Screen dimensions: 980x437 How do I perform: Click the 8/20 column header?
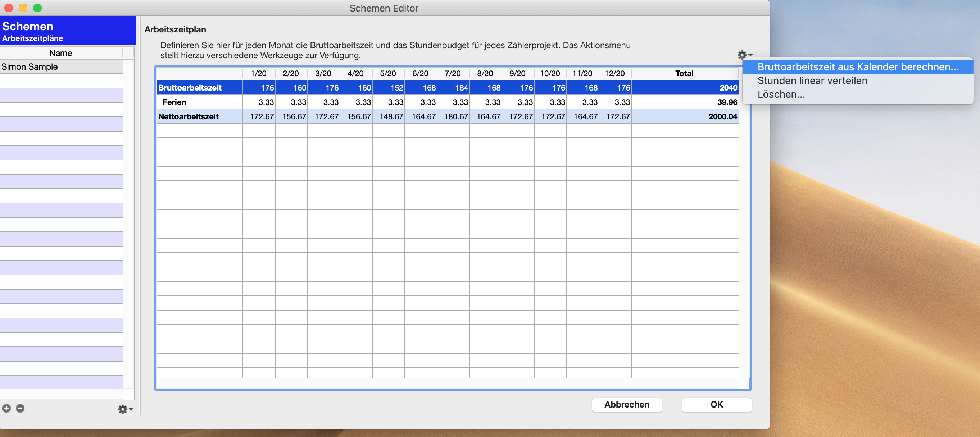click(x=485, y=73)
